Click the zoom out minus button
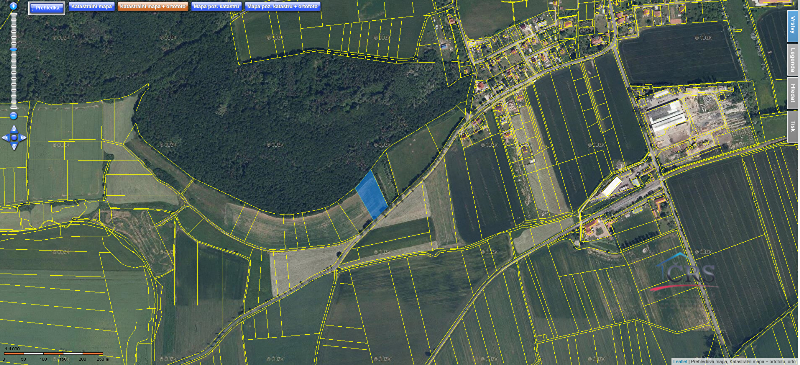800x365 pixels. [x=14, y=116]
